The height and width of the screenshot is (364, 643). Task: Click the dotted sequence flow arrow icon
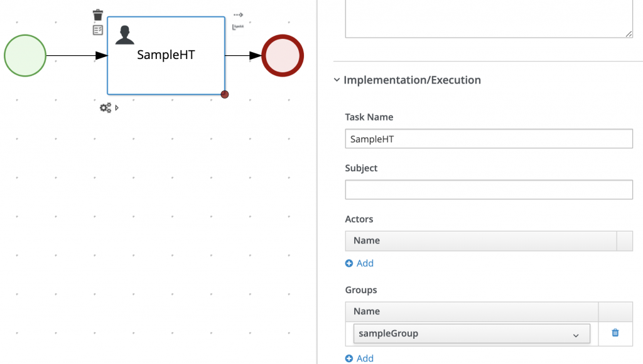(238, 14)
